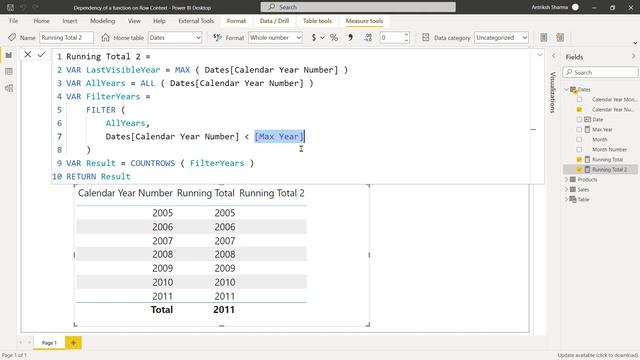Collapse the formula bar with chevron
640x360 pixels.
pyautogui.click(x=540, y=55)
